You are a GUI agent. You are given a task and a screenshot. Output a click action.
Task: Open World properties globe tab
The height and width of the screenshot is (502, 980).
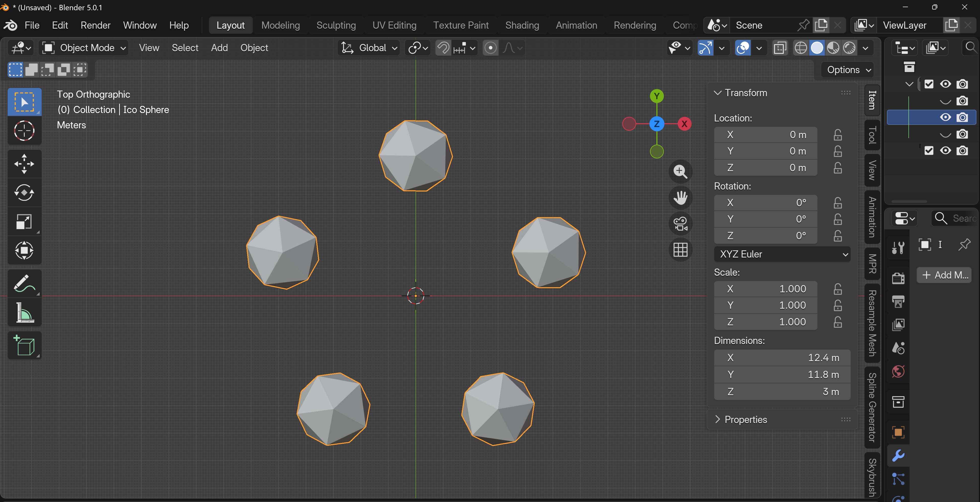tap(898, 372)
